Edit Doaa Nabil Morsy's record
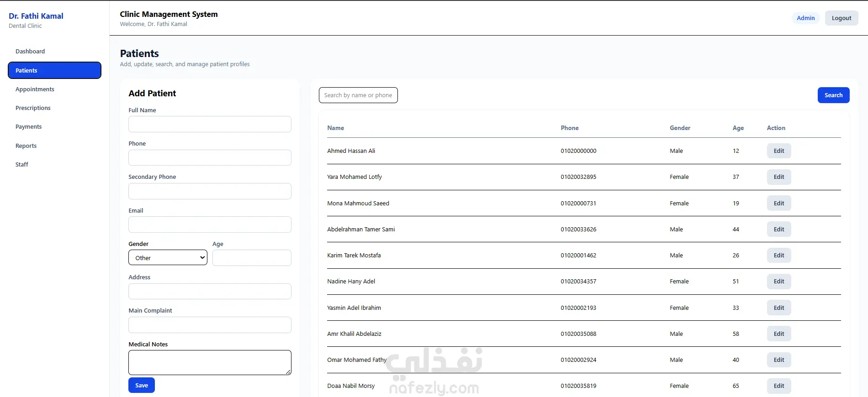This screenshot has width=868, height=397. pyautogui.click(x=779, y=386)
